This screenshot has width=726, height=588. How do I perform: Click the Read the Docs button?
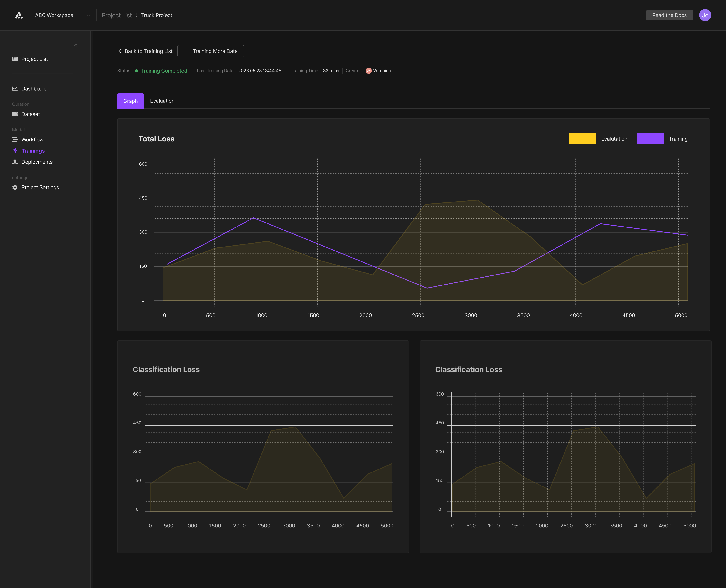pyautogui.click(x=669, y=15)
